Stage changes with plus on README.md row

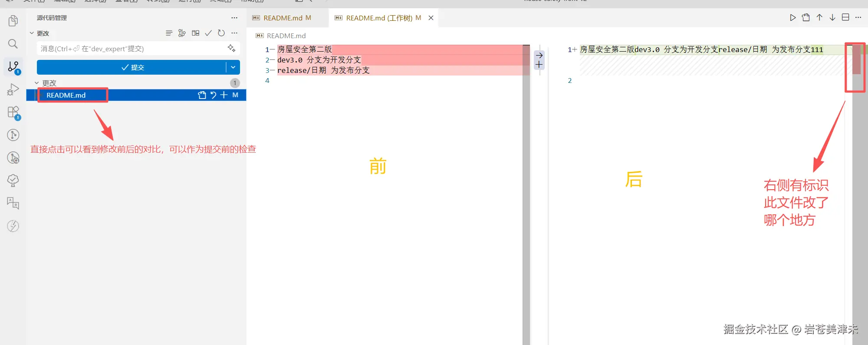(x=224, y=95)
